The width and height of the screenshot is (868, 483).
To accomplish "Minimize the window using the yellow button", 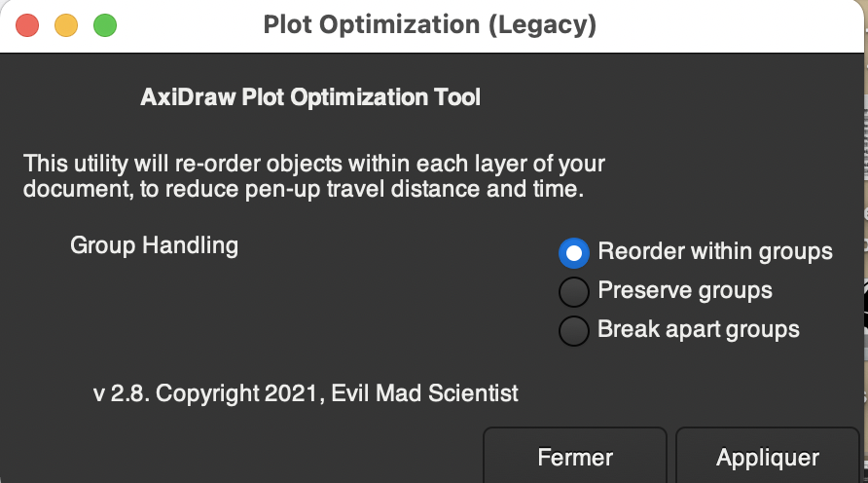I will 66,24.
